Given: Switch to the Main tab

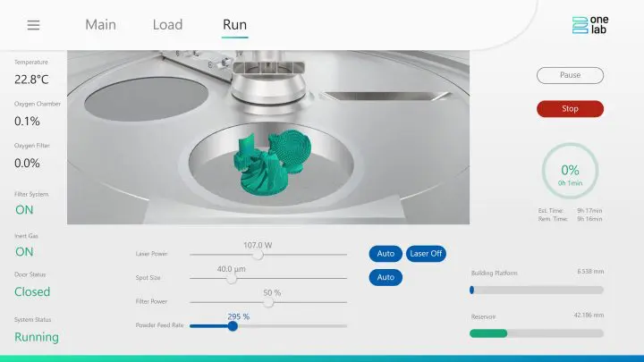Looking at the screenshot, I should coord(100,25).
